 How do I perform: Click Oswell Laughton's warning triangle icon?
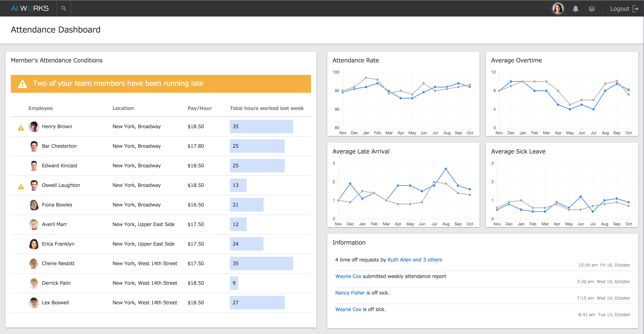pos(21,187)
